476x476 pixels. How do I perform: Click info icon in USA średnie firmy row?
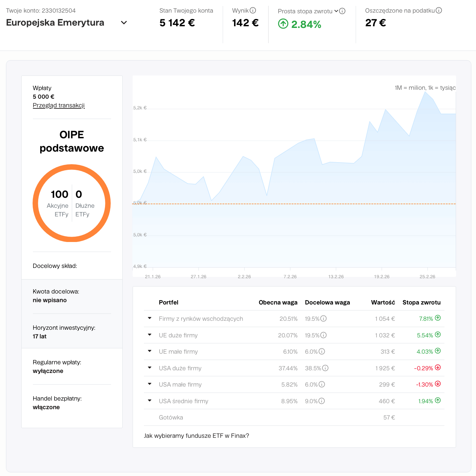tap(322, 401)
